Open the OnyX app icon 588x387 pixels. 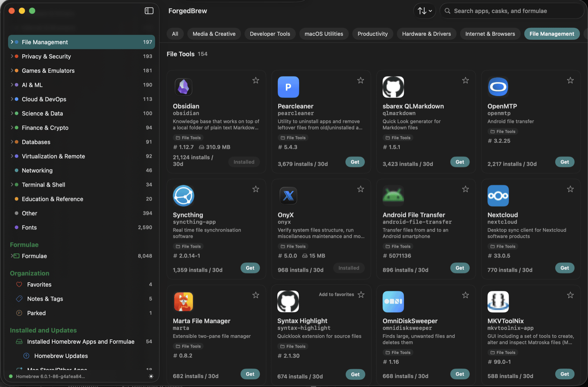[x=288, y=196]
